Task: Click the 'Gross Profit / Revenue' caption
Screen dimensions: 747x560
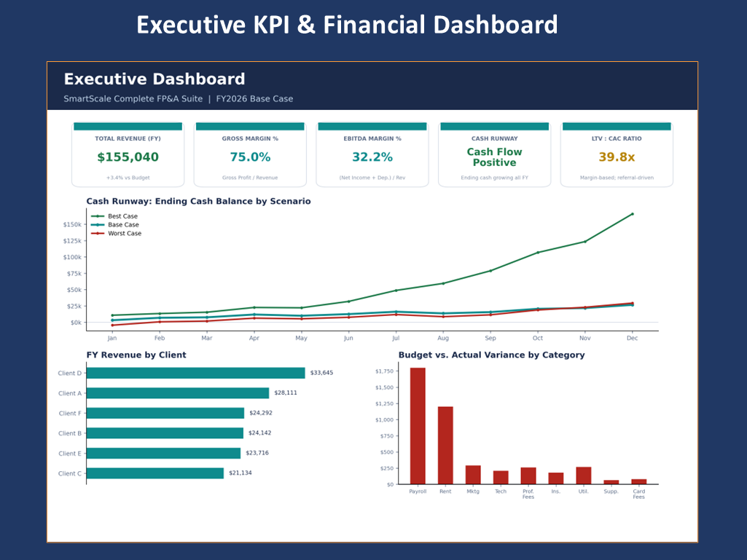Action: pos(250,178)
